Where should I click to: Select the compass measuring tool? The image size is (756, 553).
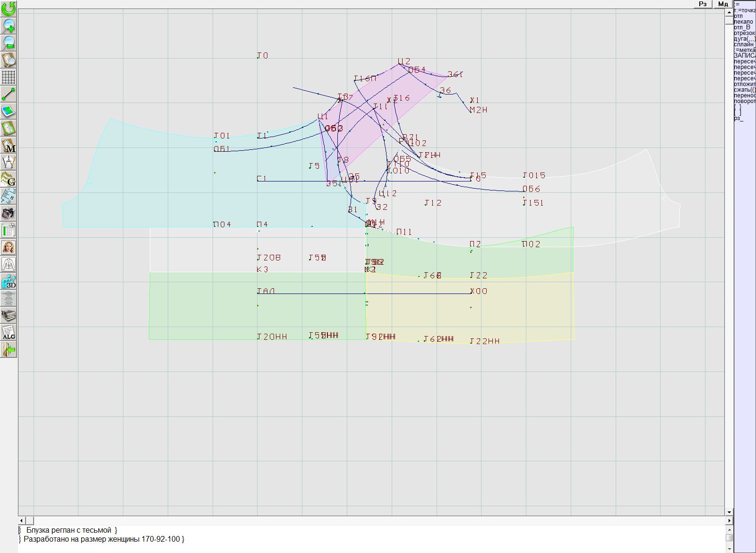(9, 162)
